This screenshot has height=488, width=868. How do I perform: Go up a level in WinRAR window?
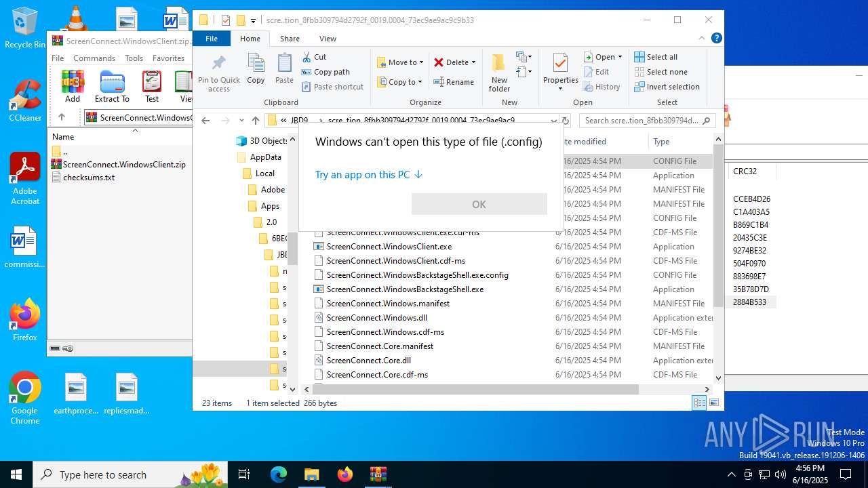tap(62, 117)
